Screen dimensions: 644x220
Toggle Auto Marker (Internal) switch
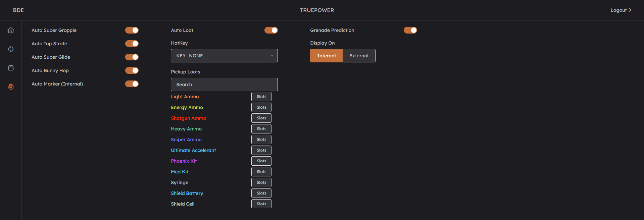point(132,84)
